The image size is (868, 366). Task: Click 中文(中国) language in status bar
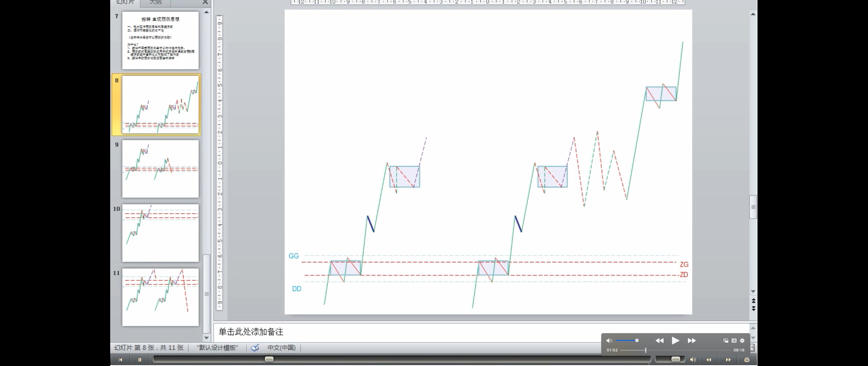(x=281, y=348)
